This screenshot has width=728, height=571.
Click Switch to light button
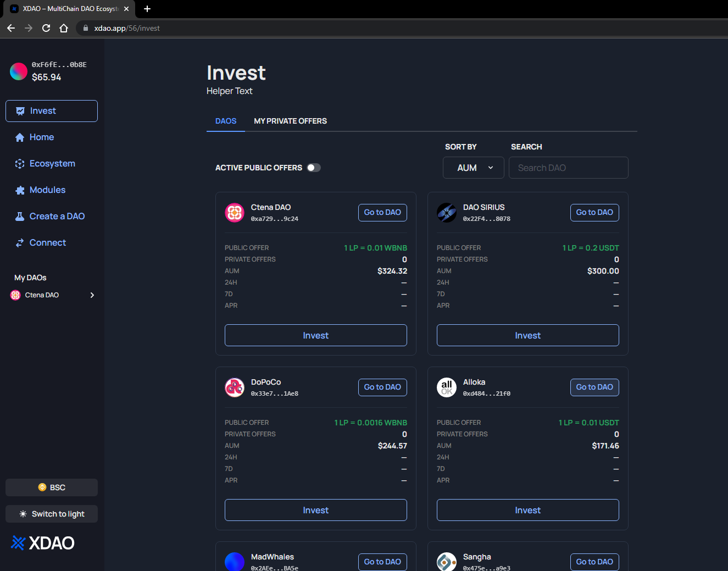pyautogui.click(x=52, y=514)
